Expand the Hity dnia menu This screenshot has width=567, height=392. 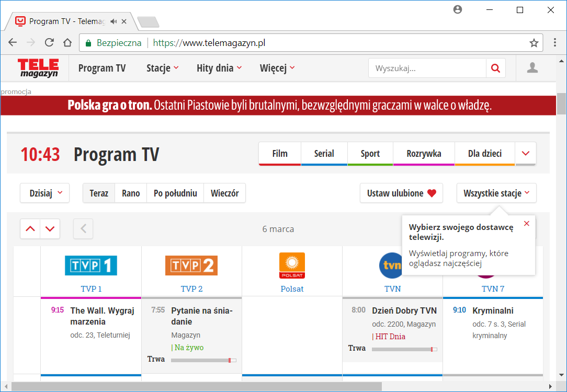point(219,68)
